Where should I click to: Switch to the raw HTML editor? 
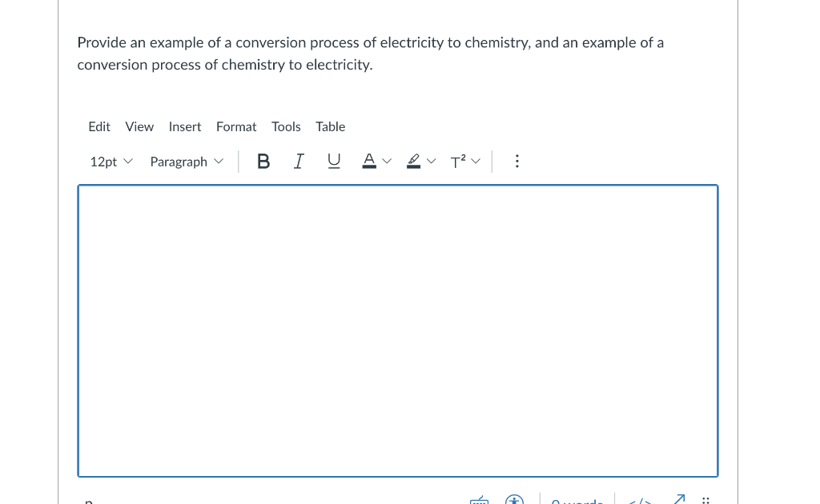[x=641, y=501]
